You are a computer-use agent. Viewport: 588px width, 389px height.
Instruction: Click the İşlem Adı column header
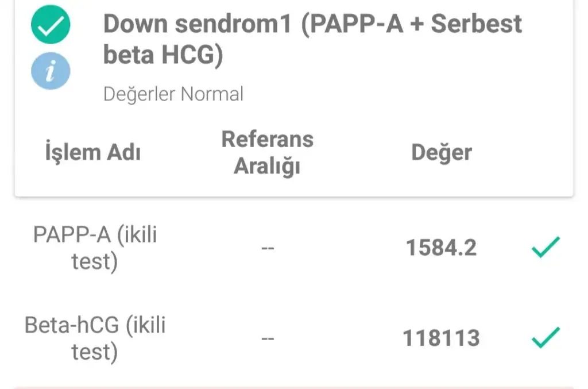pos(93,153)
